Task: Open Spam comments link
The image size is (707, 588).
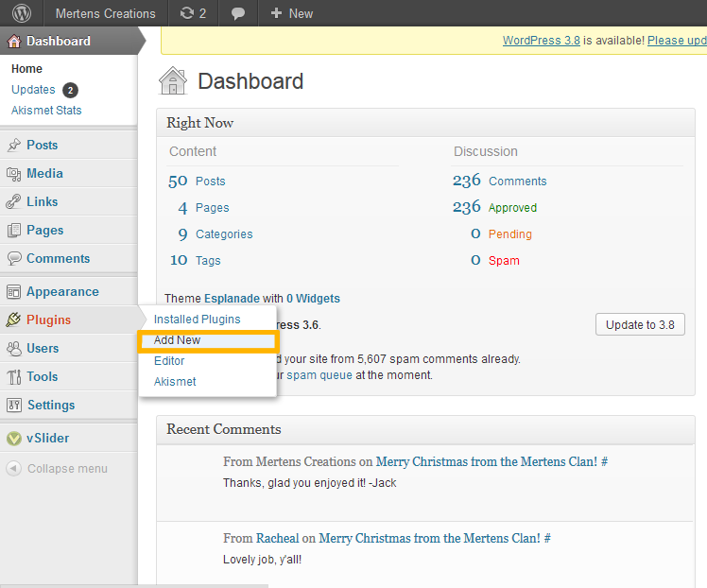Action: (504, 261)
